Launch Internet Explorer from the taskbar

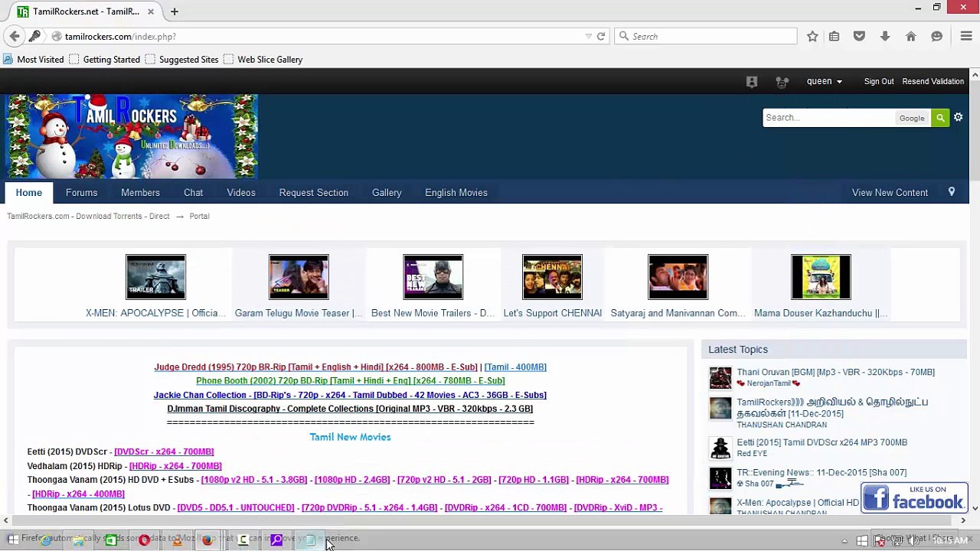coord(46,540)
